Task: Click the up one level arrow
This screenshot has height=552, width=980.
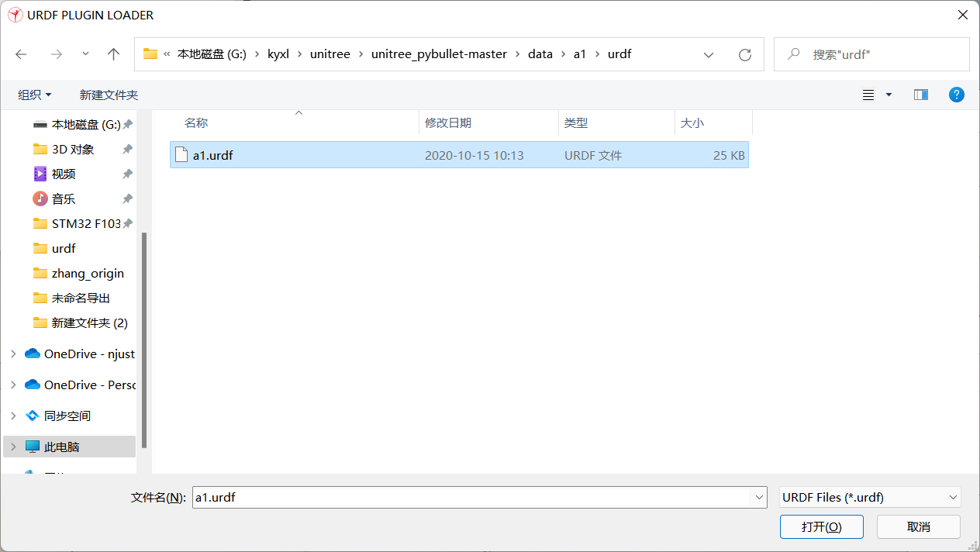Action: pos(113,54)
